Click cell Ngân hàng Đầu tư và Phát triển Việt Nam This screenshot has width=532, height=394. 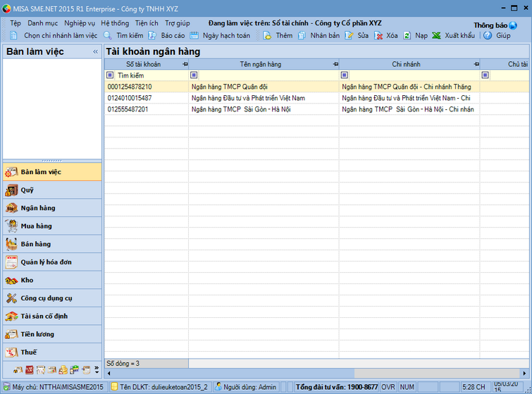click(264, 98)
